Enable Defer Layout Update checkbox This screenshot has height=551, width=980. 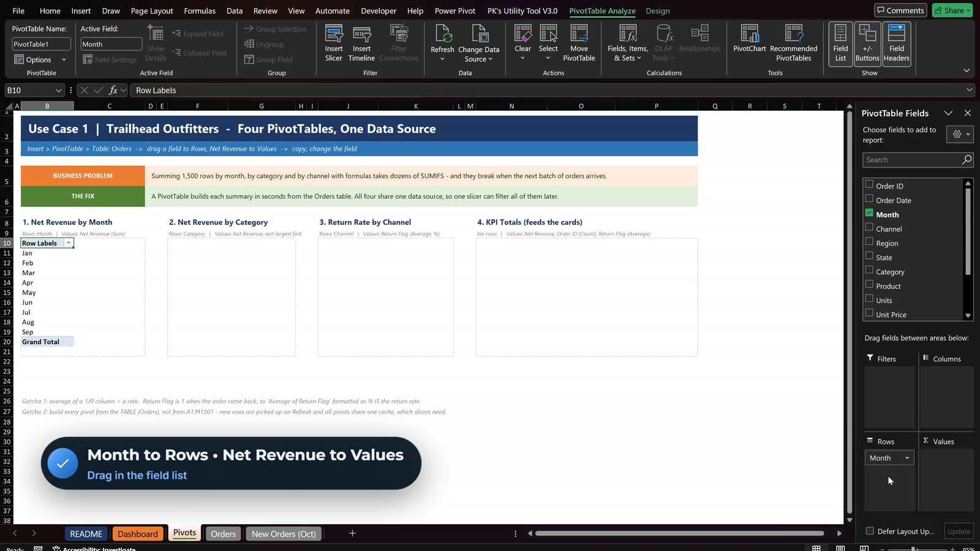[870, 531]
